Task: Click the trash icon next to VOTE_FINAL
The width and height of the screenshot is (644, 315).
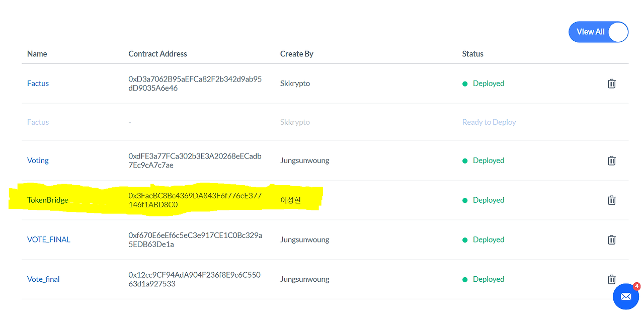Action: [611, 240]
